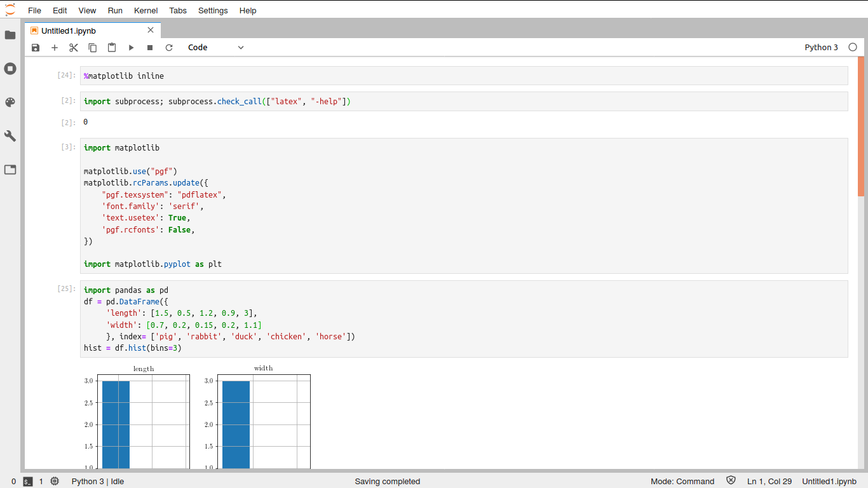Open the File menu
The image size is (868, 488).
click(x=34, y=10)
